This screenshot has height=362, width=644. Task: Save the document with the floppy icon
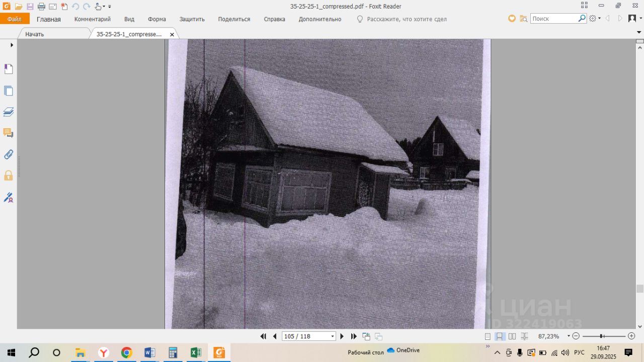tap(30, 7)
